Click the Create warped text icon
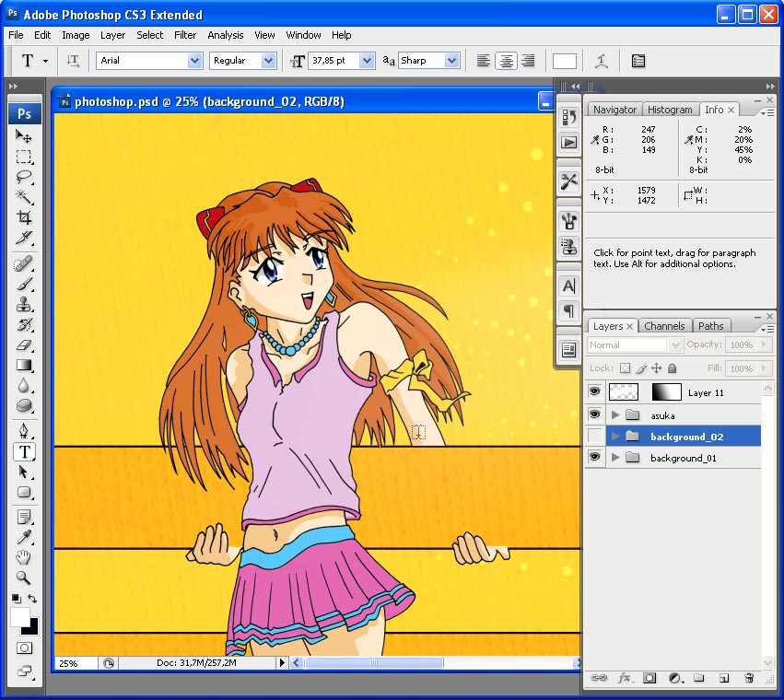This screenshot has height=700, width=784. point(601,61)
